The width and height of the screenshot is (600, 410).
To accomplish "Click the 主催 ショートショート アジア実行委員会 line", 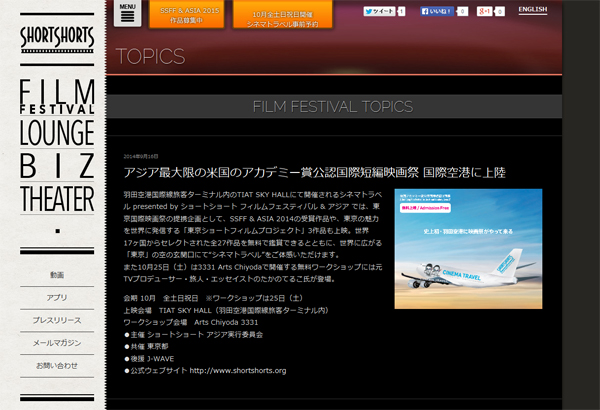I will tap(194, 335).
